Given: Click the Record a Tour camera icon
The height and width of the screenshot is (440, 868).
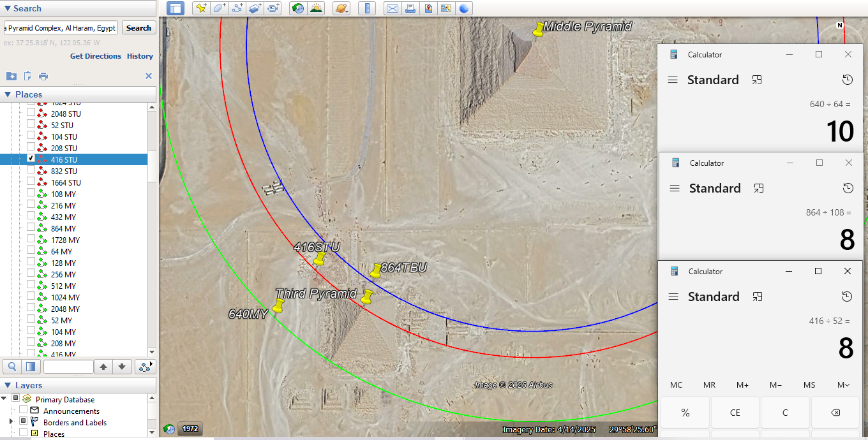Looking at the screenshot, I should point(273,8).
